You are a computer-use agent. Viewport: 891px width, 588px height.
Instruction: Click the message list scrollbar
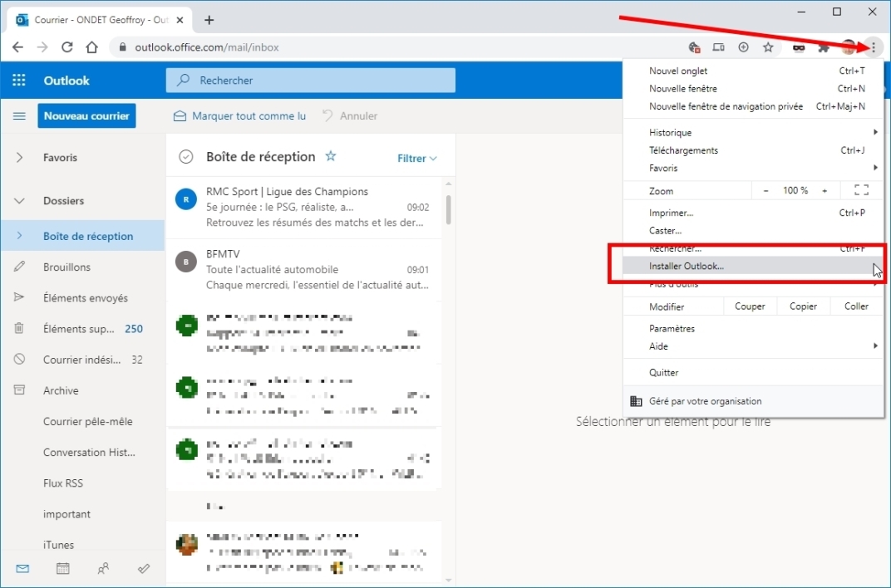click(447, 210)
